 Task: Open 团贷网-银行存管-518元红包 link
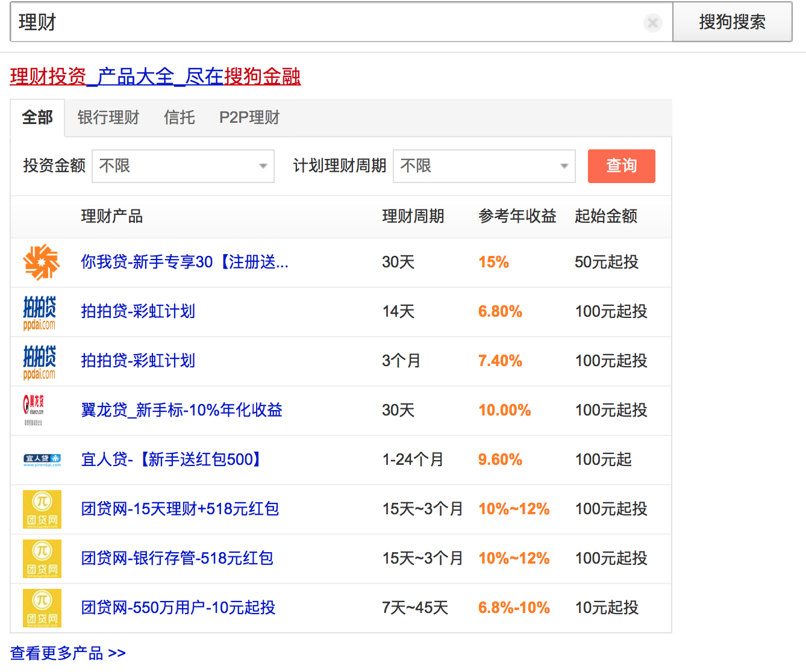177,558
